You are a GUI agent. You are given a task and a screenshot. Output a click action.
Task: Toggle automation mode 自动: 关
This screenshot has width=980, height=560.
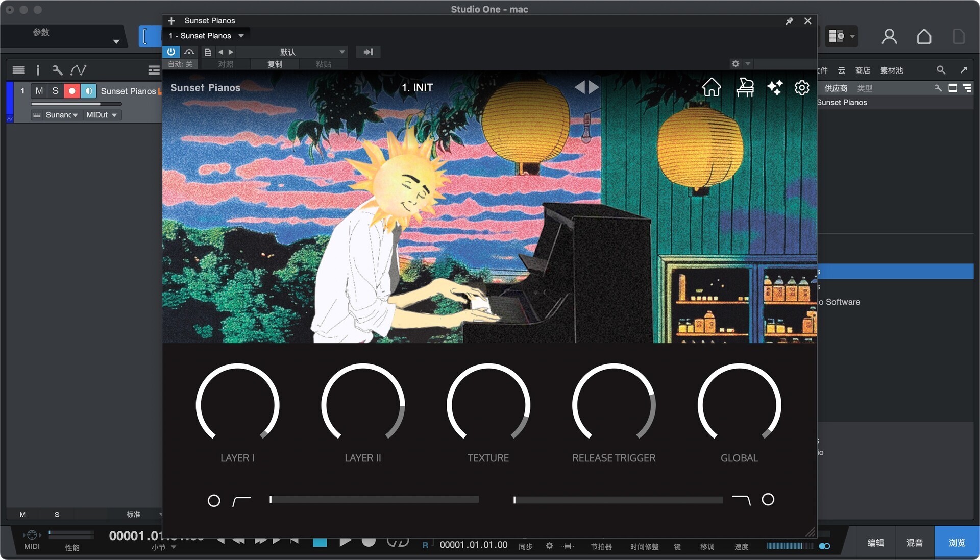[x=180, y=64]
